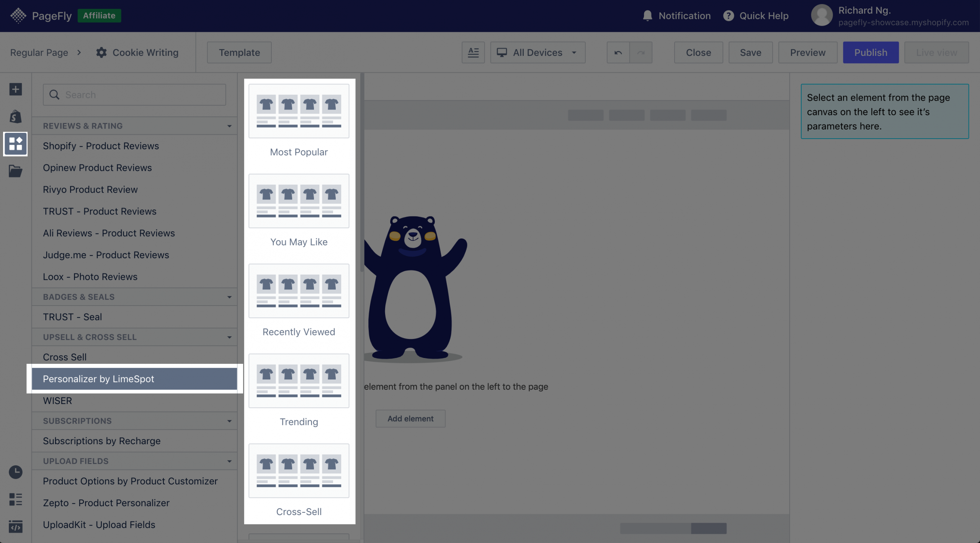The image size is (980, 543).
Task: Click the Live view button
Action: pos(936,52)
